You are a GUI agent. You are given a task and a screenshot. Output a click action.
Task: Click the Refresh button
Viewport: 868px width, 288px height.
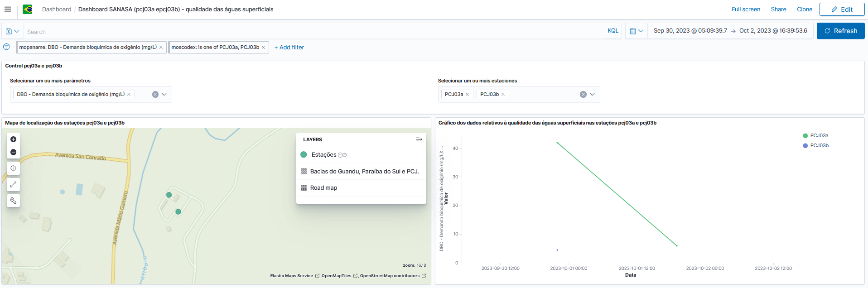click(840, 31)
